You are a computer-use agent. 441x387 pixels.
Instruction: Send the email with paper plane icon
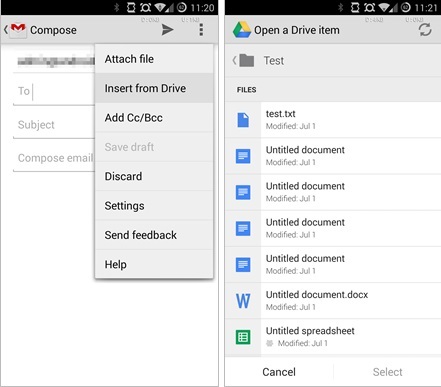coord(167,30)
